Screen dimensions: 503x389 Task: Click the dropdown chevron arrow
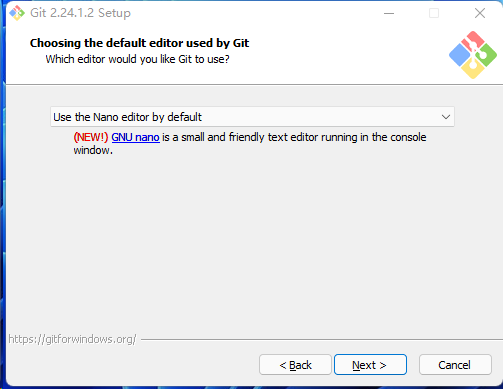[446, 117]
